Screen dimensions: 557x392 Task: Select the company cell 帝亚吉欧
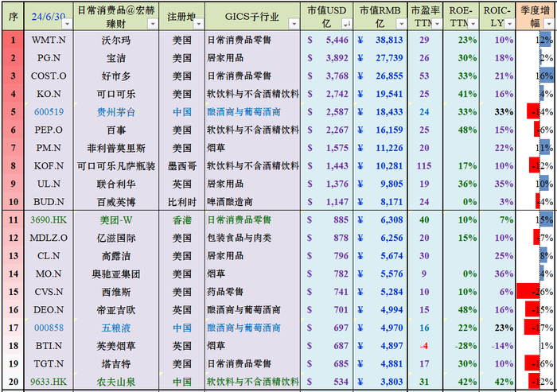pyautogui.click(x=116, y=310)
